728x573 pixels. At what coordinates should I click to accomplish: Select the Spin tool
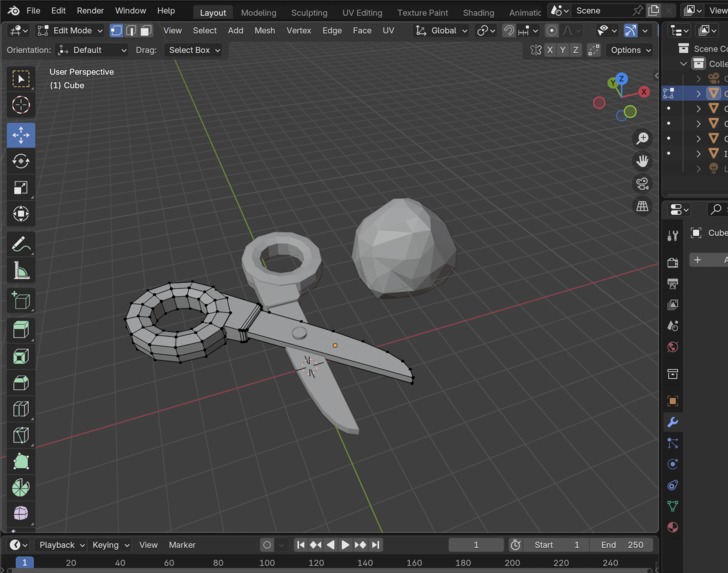pyautogui.click(x=20, y=488)
